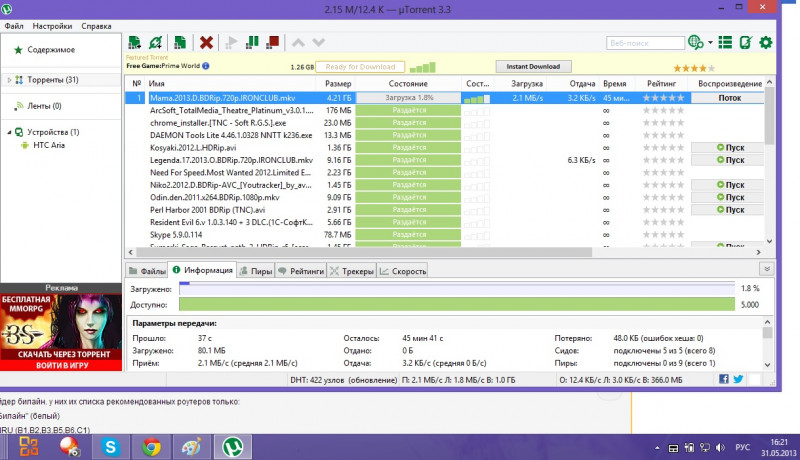Screen dimensions: 800x460
Task: Click the remote/device toolbar icon
Action: coord(745,42)
